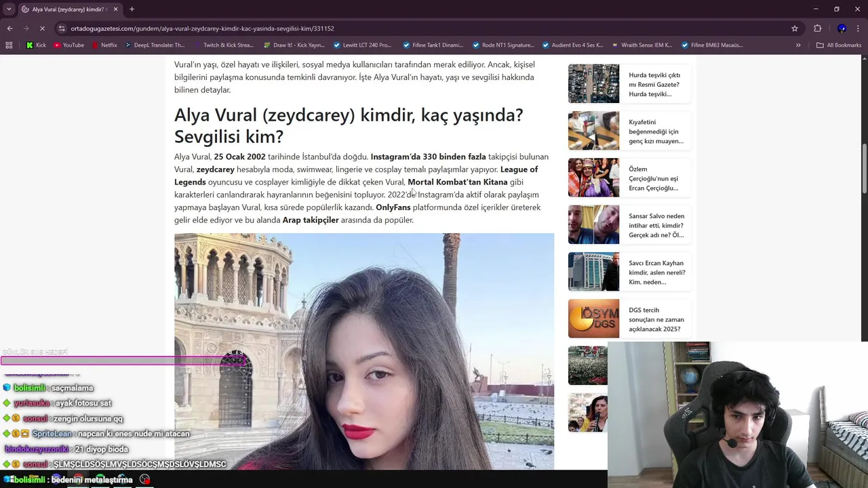Open the Wraith Sense IEM bookmark
Image resolution: width=868 pixels, height=488 pixels.
642,45
